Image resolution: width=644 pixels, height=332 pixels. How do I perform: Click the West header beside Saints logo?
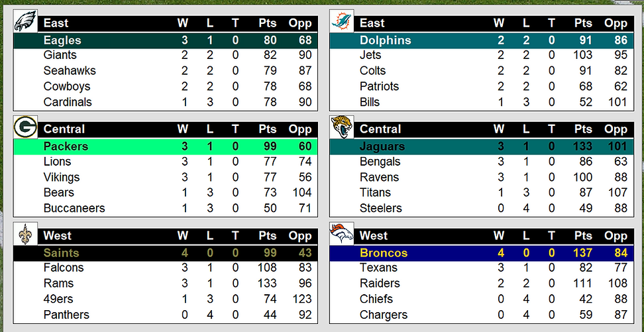tap(58, 236)
